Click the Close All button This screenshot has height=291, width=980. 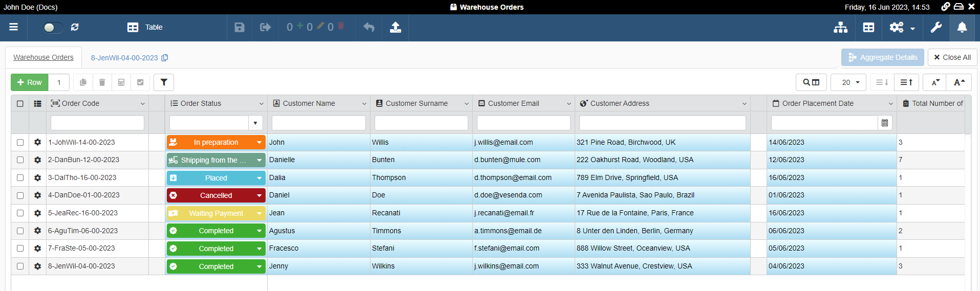(x=952, y=57)
